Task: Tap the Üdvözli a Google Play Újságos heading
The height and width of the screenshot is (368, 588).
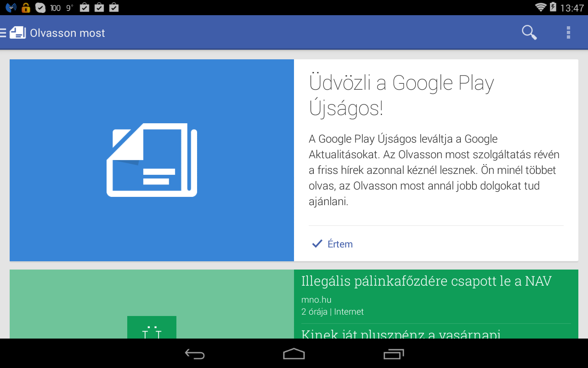Action: coord(401,96)
